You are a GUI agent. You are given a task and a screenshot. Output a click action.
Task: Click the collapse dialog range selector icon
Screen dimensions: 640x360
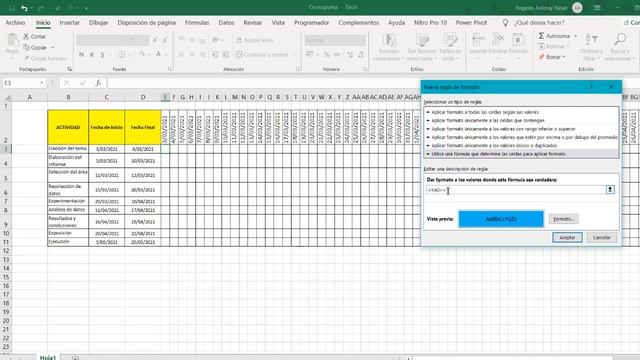tap(610, 189)
